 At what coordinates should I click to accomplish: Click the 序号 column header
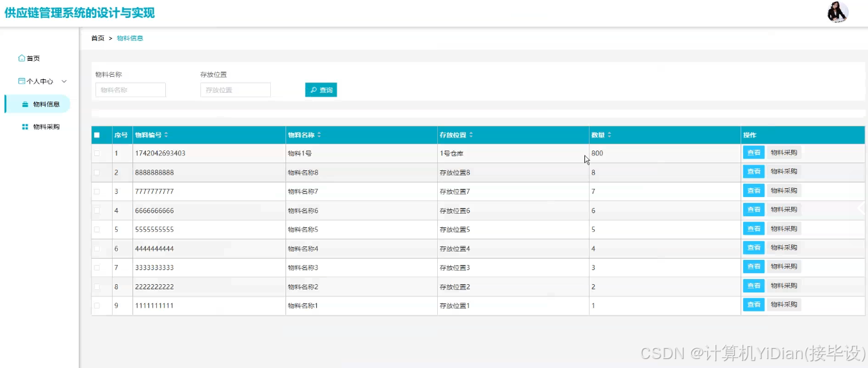[121, 135]
